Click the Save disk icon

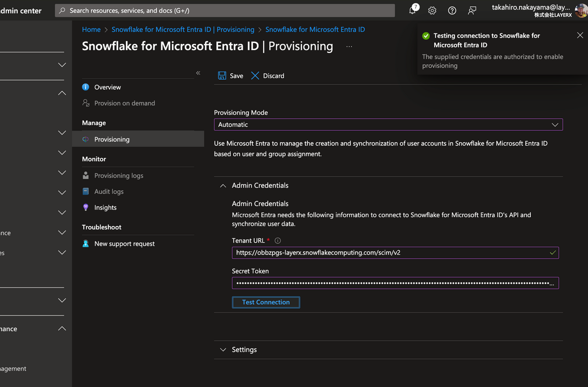(x=222, y=76)
